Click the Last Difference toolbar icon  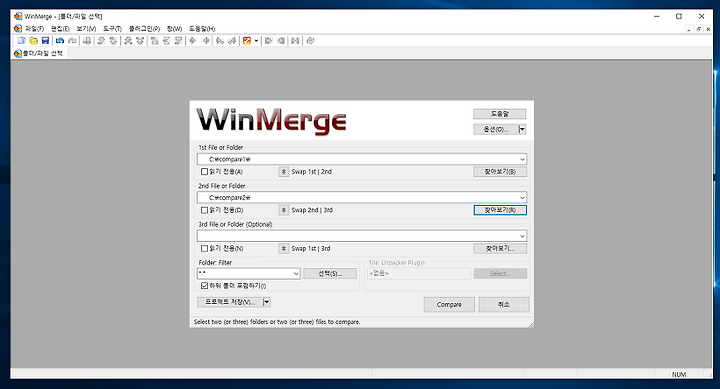(x=178, y=41)
